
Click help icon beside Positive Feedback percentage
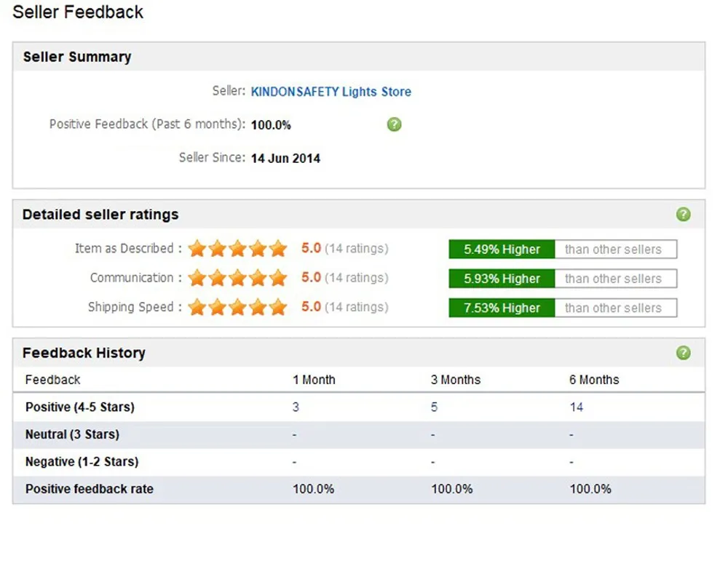click(394, 124)
